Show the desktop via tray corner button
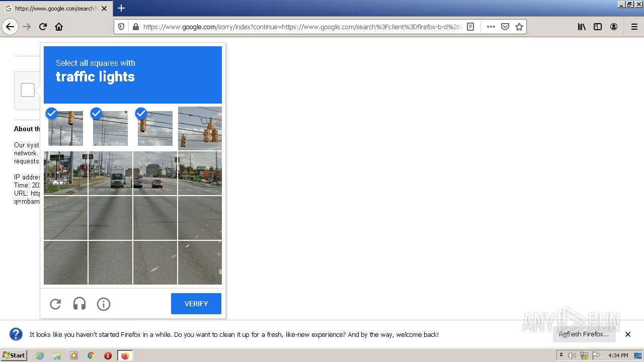 pos(638,355)
